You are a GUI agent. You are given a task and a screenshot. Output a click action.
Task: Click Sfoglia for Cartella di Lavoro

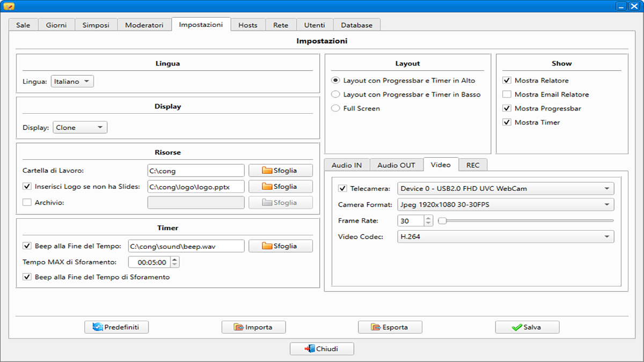pos(281,171)
